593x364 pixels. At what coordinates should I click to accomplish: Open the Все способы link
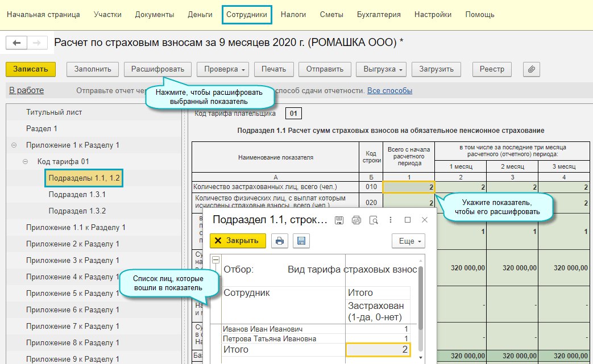(389, 91)
